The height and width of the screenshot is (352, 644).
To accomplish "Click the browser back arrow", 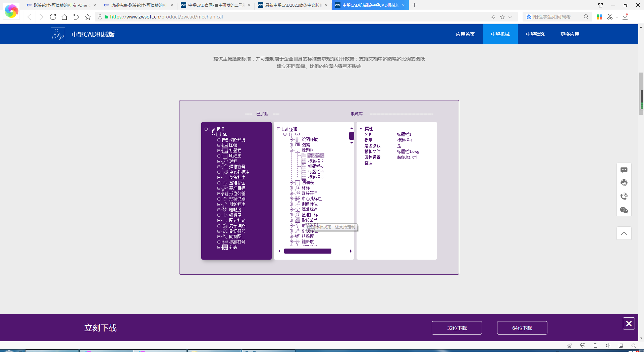I will point(30,17).
